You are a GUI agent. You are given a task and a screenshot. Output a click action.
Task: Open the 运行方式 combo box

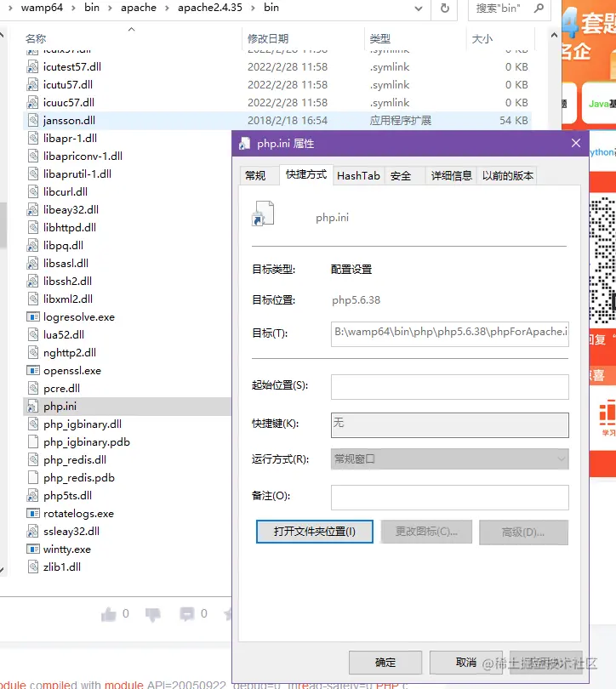click(x=449, y=459)
